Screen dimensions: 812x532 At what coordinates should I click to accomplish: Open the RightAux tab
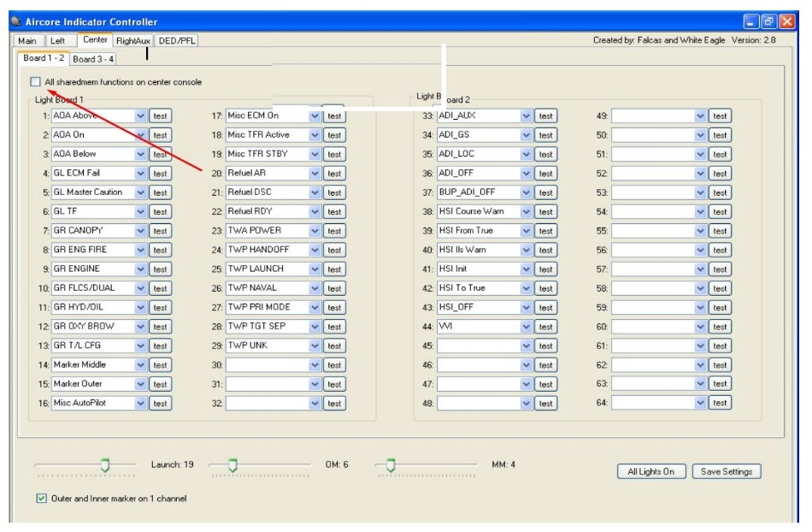point(133,40)
